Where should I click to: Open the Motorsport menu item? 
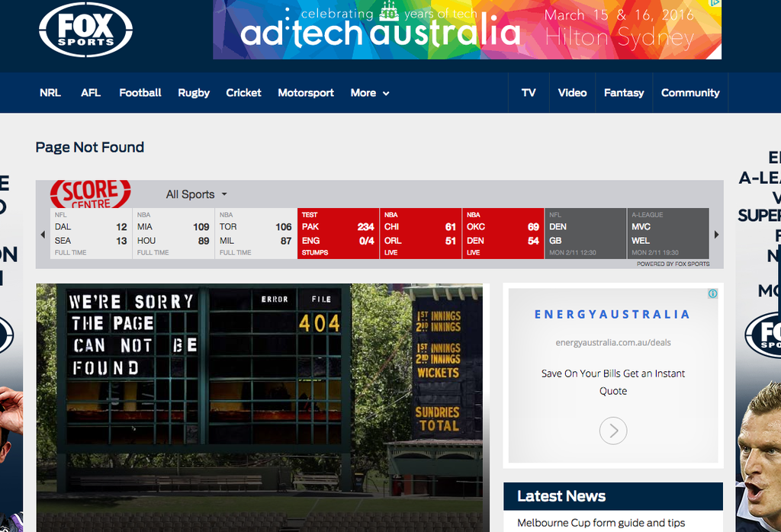(305, 93)
